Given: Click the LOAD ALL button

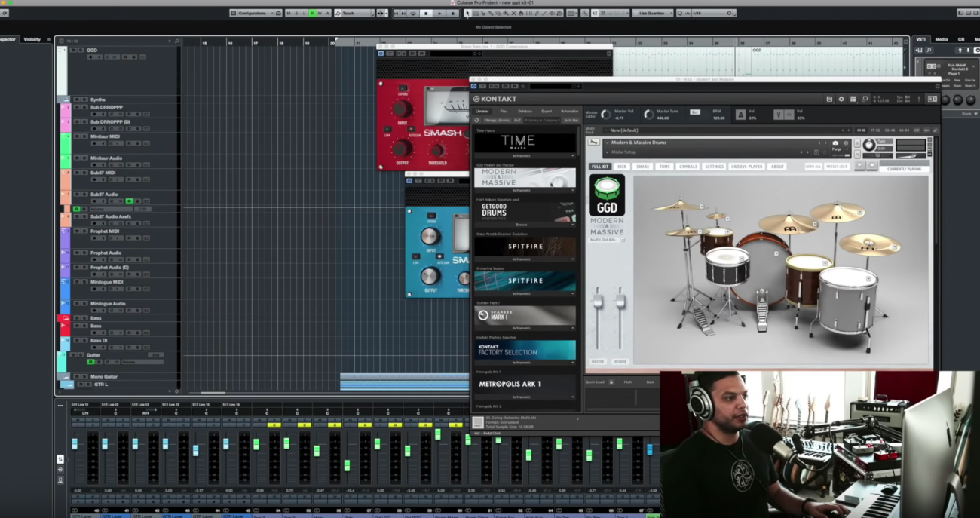Looking at the screenshot, I should pos(813,167).
